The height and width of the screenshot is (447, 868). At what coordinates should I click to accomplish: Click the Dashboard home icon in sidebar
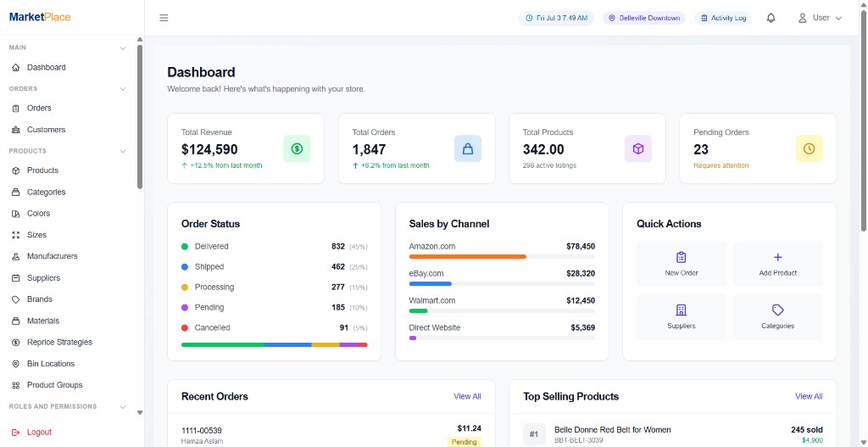[x=15, y=68]
